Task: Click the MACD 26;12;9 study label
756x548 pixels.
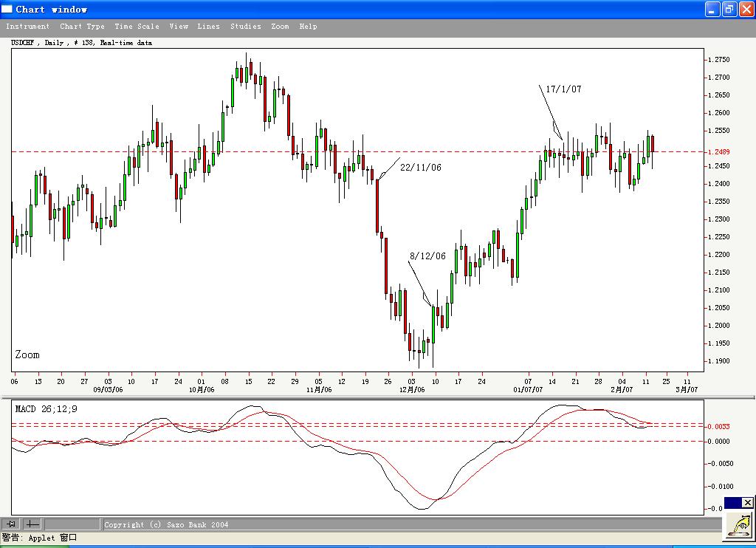Action: click(46, 409)
